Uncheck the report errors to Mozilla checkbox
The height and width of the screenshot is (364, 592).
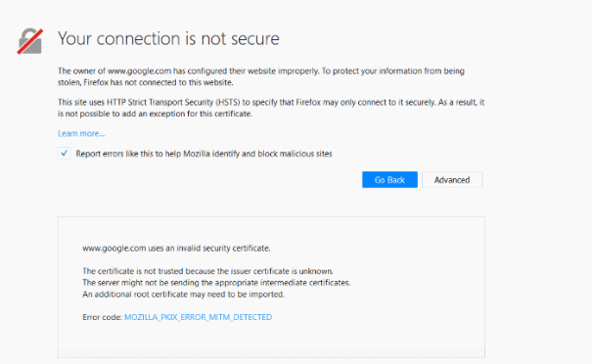(65, 154)
